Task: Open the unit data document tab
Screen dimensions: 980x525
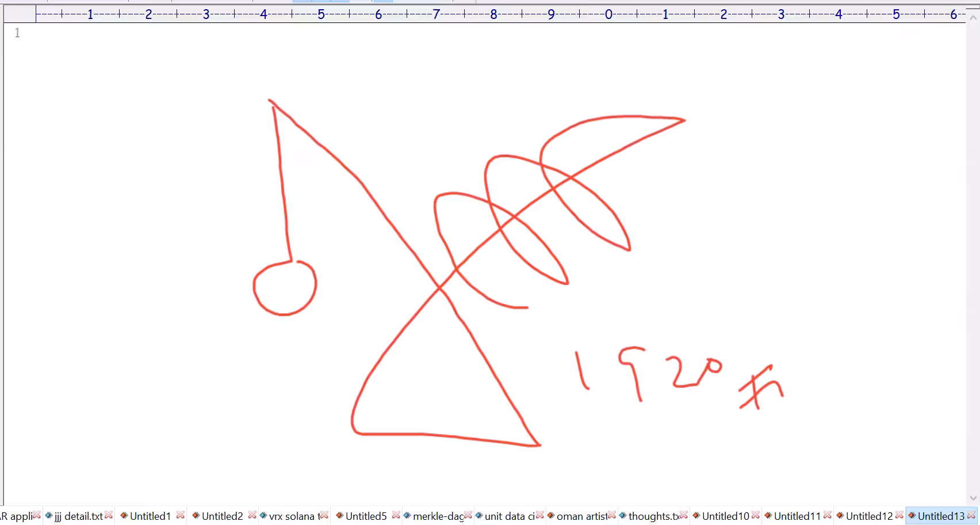Action: 510,516
